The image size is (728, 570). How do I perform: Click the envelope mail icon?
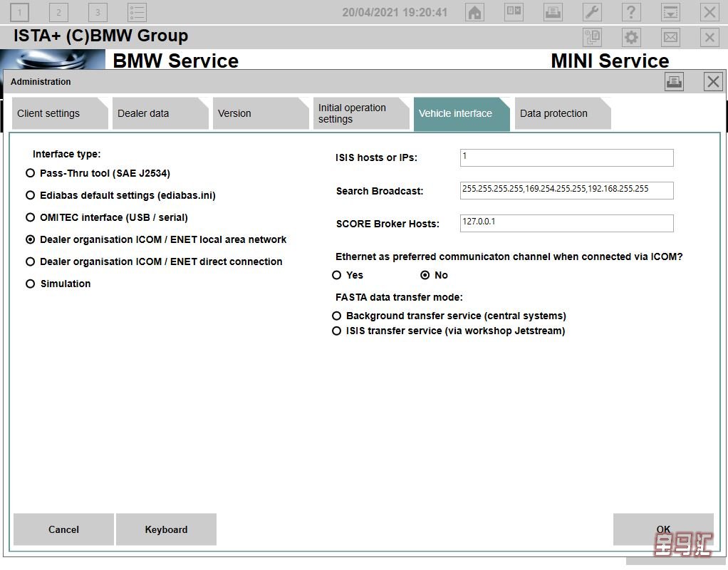tap(670, 37)
